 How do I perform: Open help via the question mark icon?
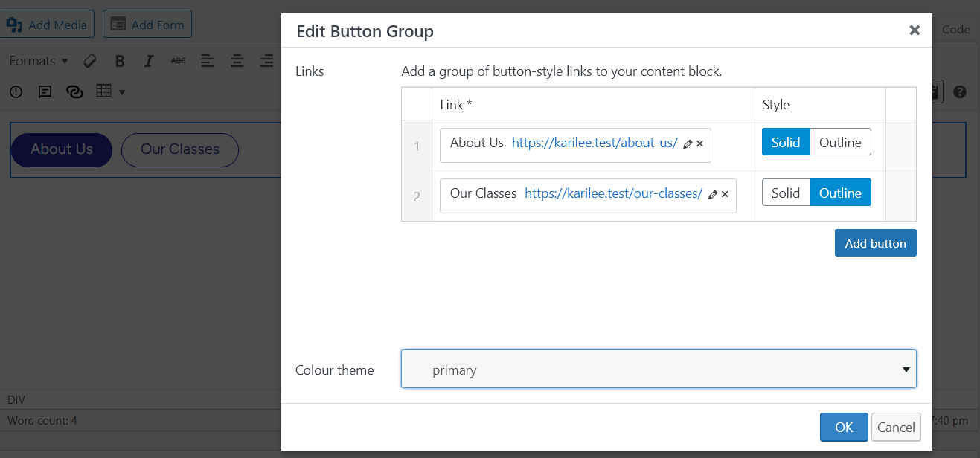pos(959,91)
